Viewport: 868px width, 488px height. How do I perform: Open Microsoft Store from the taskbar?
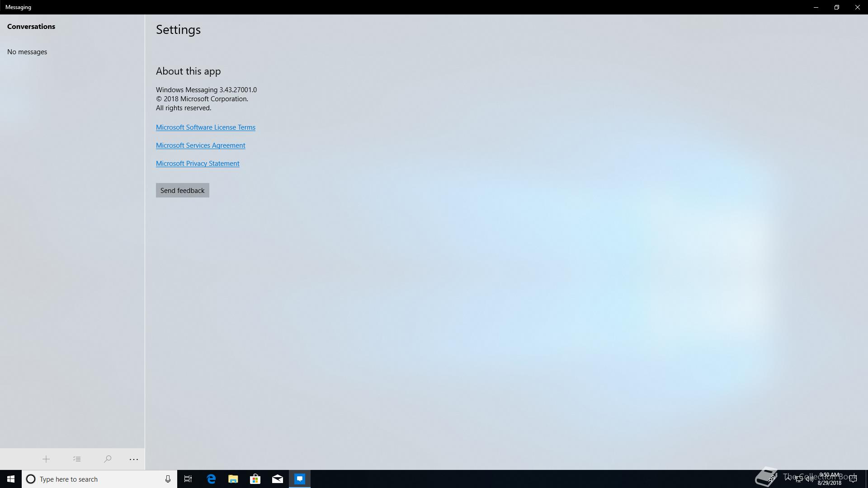coord(255,479)
